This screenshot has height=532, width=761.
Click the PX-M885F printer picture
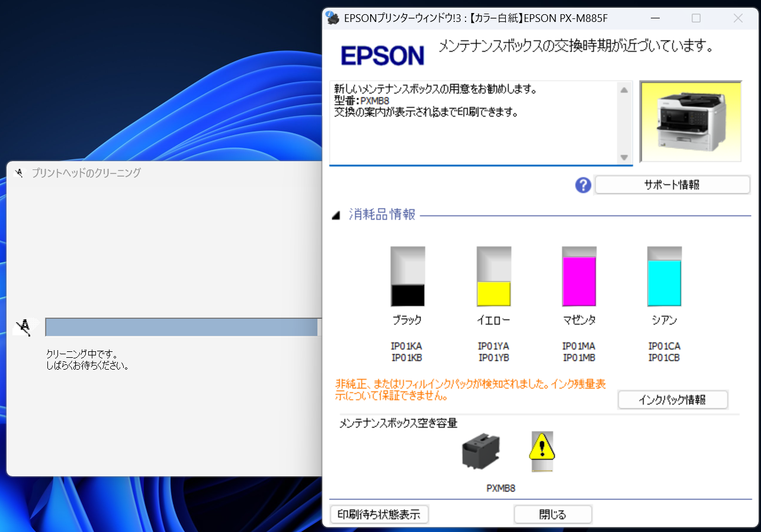(x=690, y=121)
